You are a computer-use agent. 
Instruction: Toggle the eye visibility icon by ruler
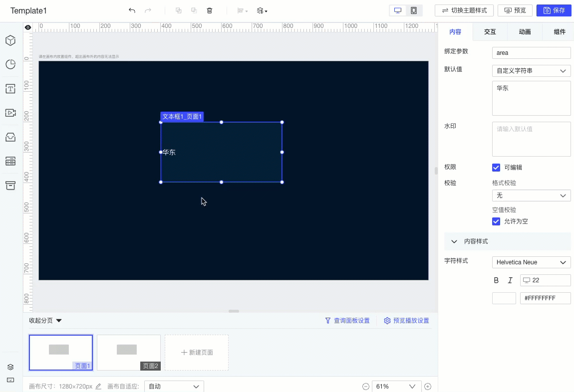click(x=28, y=27)
